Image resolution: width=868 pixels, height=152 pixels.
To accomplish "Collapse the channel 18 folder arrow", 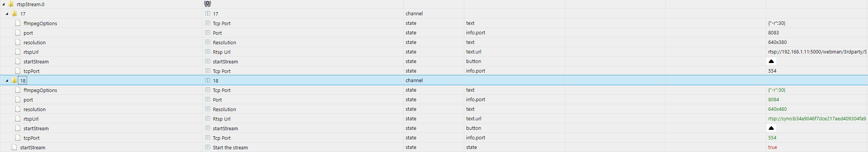I will pos(7,81).
